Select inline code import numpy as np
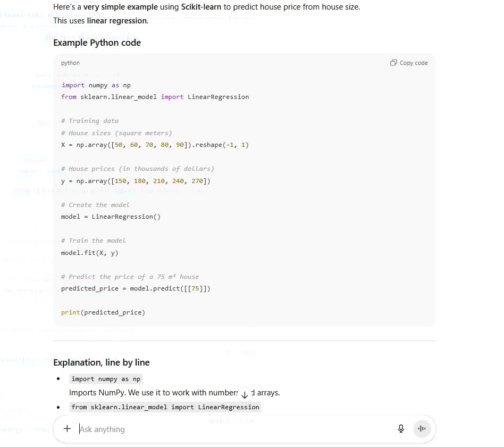Screen dimensions: 504x447 [106, 379]
